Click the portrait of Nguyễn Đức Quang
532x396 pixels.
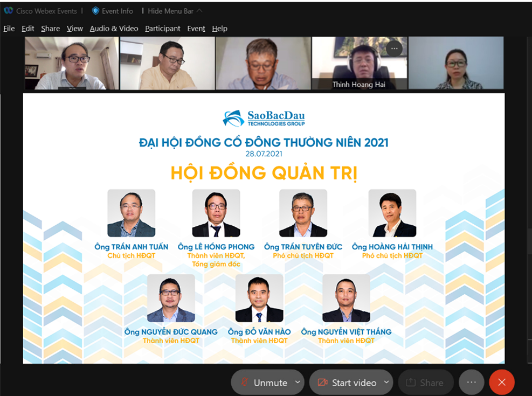coord(171,298)
